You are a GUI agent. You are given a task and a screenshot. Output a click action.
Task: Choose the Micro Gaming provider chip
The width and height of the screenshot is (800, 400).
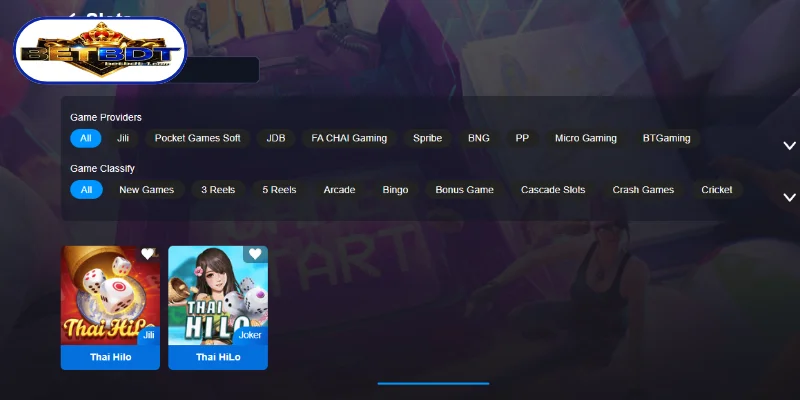pyautogui.click(x=586, y=138)
